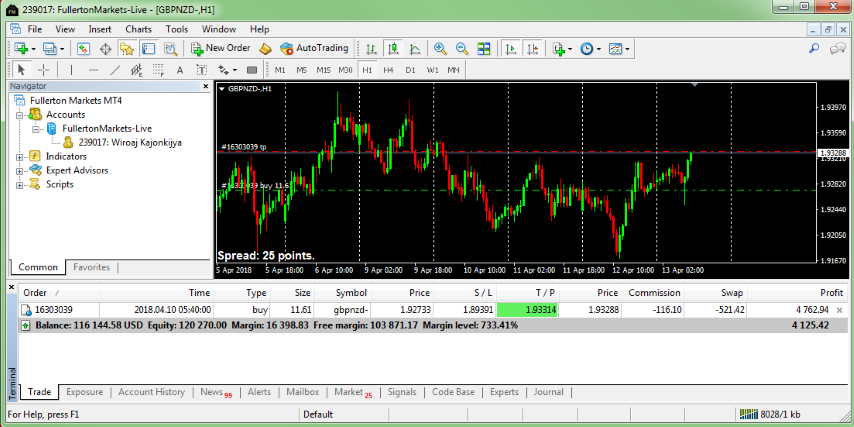Select the trendline tool
This screenshot has height=427, width=854.
[x=115, y=70]
